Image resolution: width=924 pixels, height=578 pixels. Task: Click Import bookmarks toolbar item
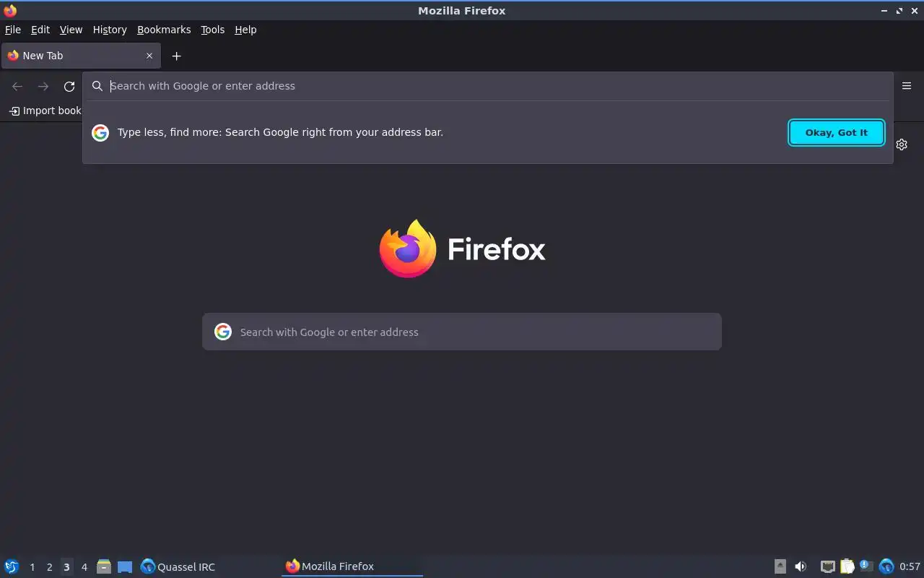[45, 111]
